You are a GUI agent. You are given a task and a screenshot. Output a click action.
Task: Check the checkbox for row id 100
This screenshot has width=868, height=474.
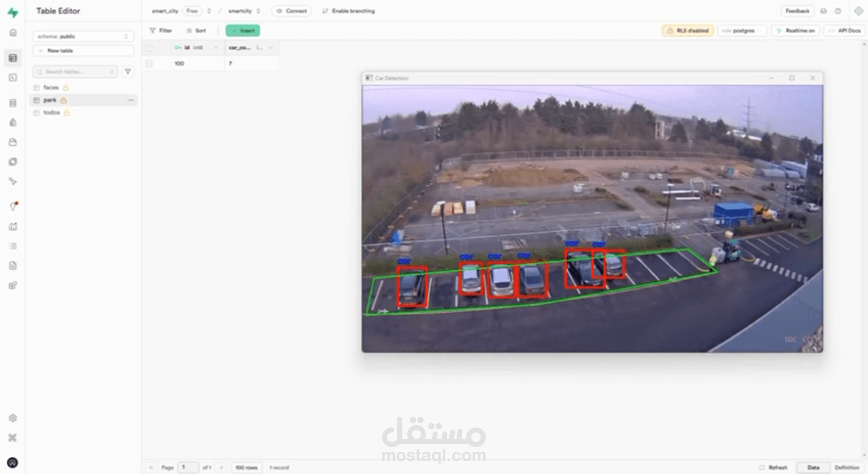click(149, 63)
